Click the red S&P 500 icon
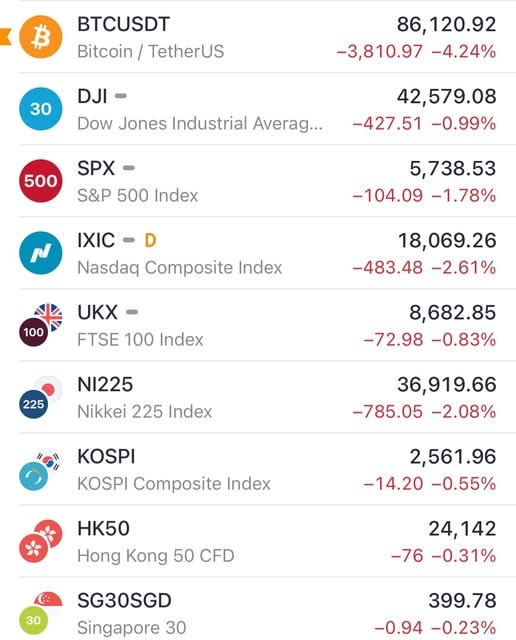The image size is (516, 640). (x=41, y=181)
